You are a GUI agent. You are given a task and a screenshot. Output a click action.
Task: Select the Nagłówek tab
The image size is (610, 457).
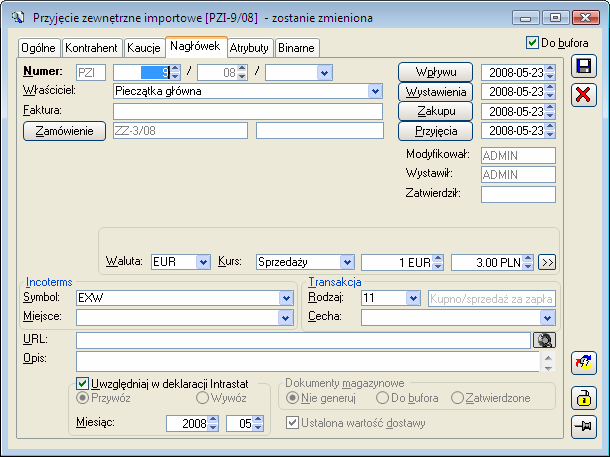click(x=196, y=47)
